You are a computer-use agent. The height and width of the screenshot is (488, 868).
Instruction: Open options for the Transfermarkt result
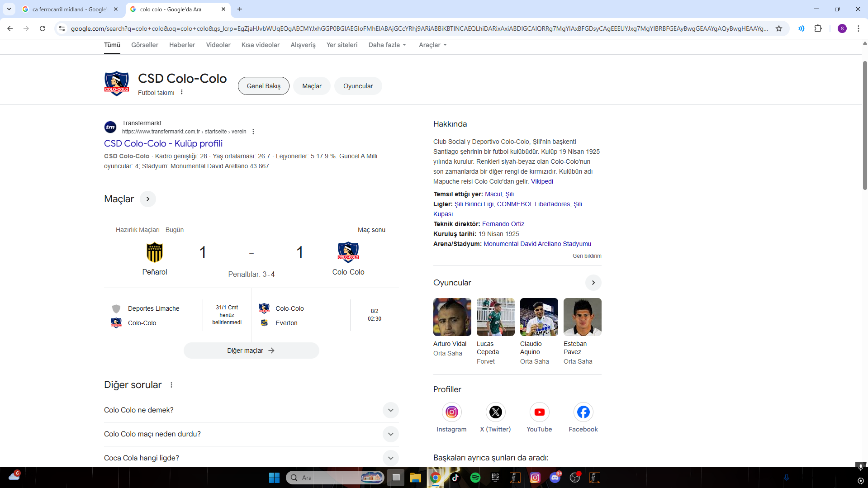pos(253,132)
